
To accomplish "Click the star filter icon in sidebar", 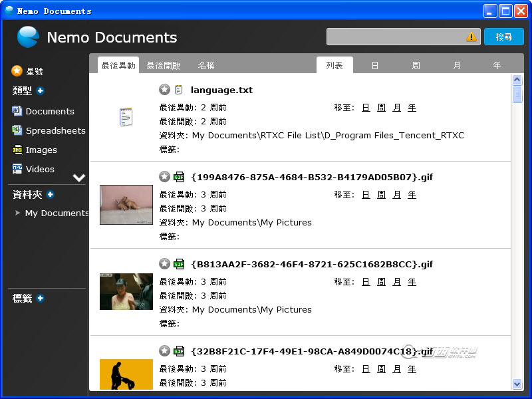I will (17, 71).
